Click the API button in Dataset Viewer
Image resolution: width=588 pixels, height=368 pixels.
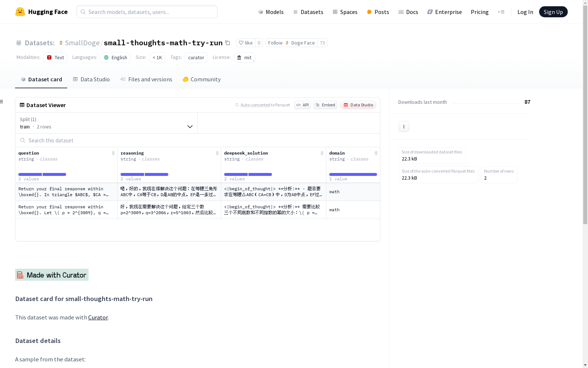[302, 105]
